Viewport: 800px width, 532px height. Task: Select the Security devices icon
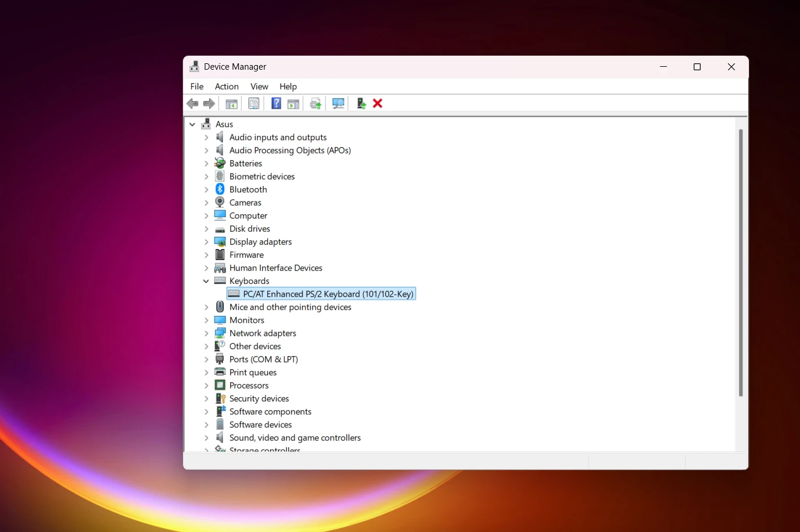tap(220, 398)
